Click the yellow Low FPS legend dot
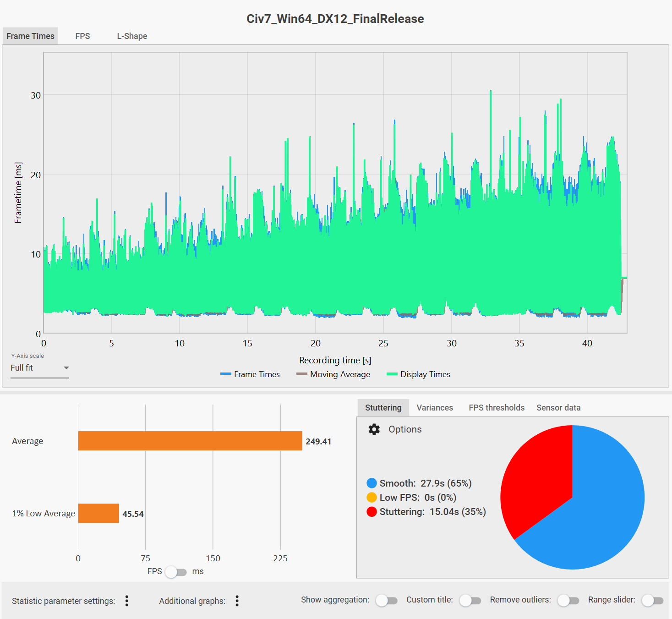This screenshot has height=619, width=672. point(372,497)
